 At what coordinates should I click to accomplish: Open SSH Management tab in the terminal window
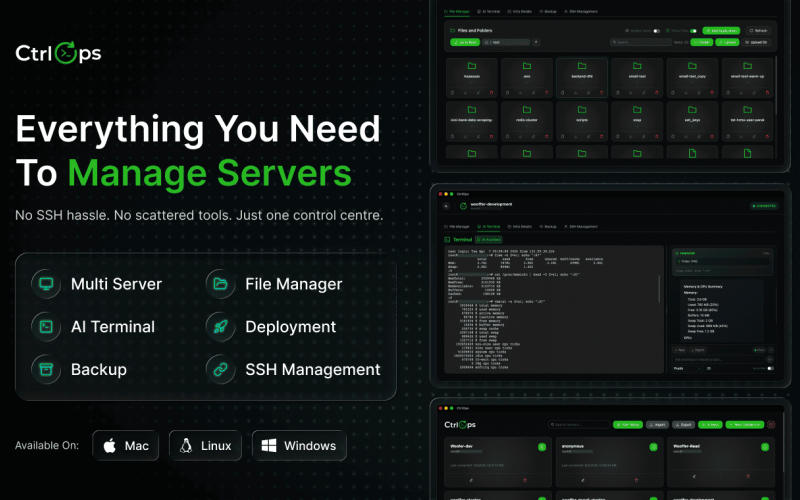581,227
